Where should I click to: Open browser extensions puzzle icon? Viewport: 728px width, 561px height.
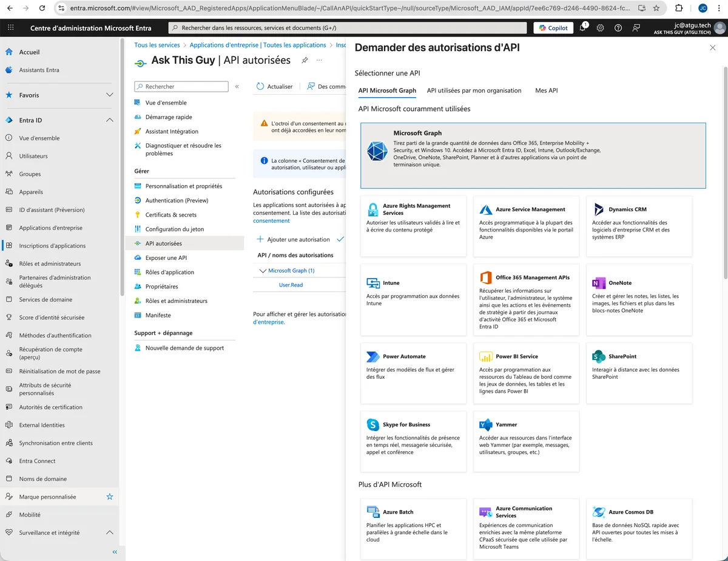pos(679,8)
